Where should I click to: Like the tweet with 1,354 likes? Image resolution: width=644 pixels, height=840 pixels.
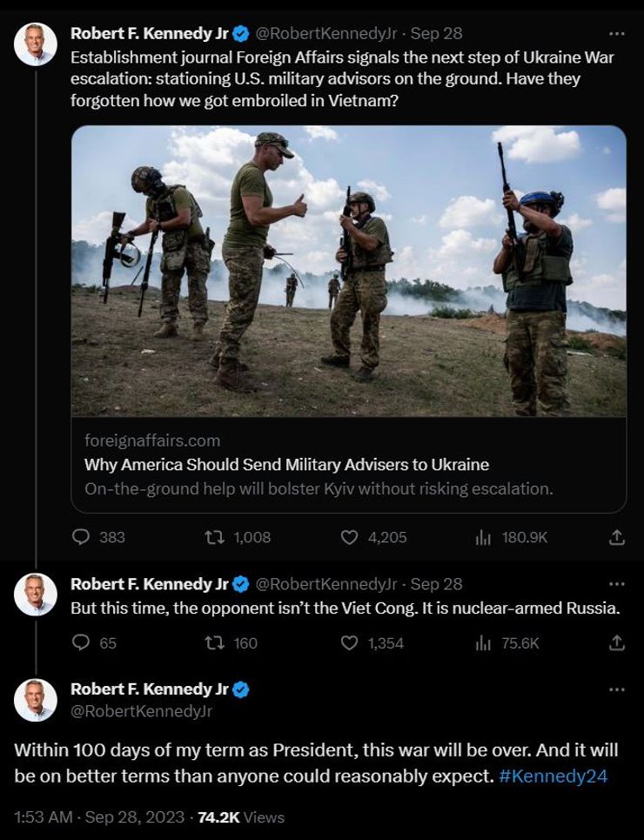pyautogui.click(x=350, y=642)
